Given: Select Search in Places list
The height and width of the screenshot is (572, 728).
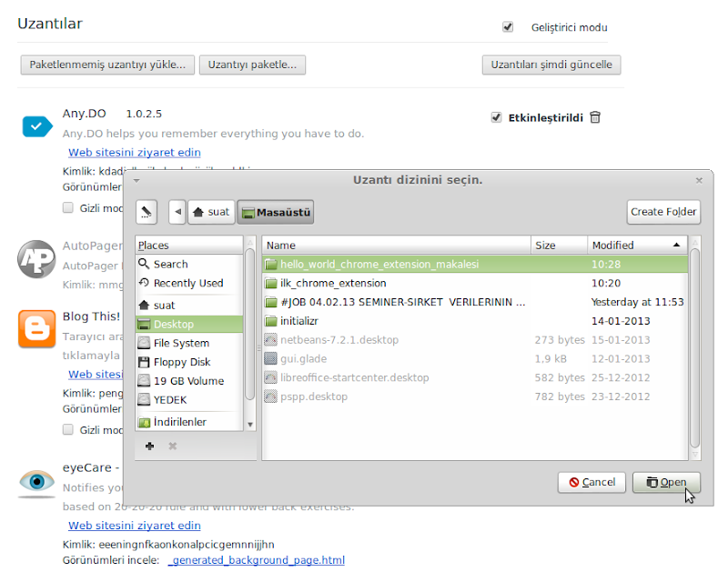Looking at the screenshot, I should (x=189, y=264).
